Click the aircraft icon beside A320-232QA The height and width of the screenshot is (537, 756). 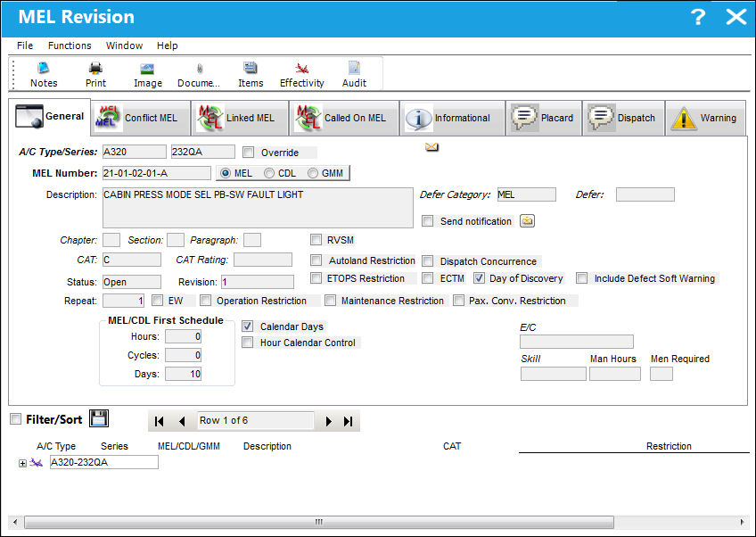[37, 463]
